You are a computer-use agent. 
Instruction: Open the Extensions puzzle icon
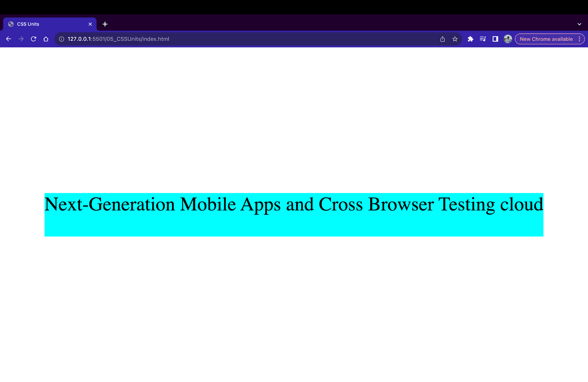(471, 39)
